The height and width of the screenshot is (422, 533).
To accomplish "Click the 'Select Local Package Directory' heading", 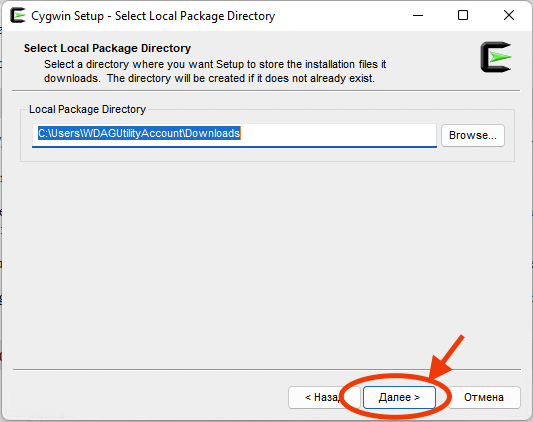I will pyautogui.click(x=107, y=48).
